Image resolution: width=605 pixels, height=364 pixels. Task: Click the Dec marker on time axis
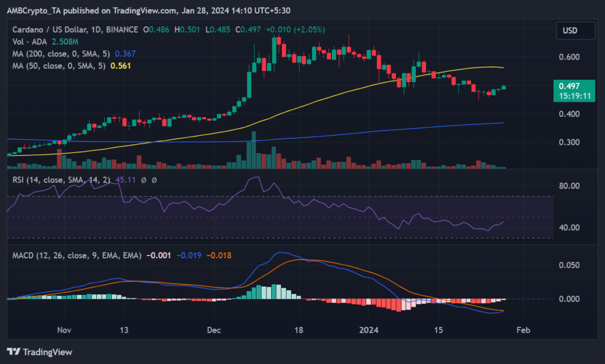point(215,331)
